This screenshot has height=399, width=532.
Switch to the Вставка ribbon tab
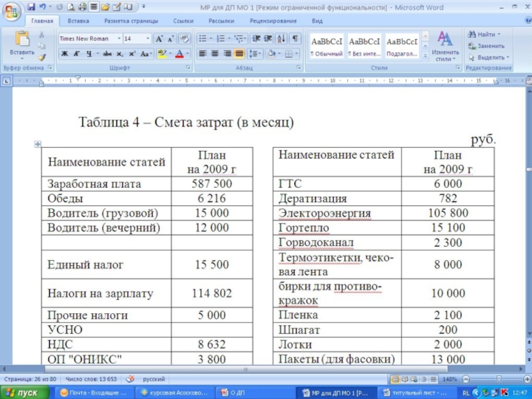tap(78, 21)
